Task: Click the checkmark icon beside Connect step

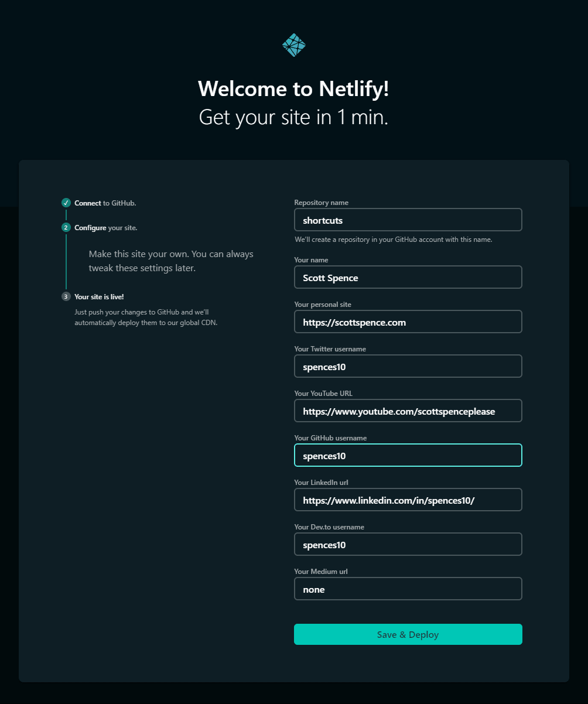Action: [66, 203]
